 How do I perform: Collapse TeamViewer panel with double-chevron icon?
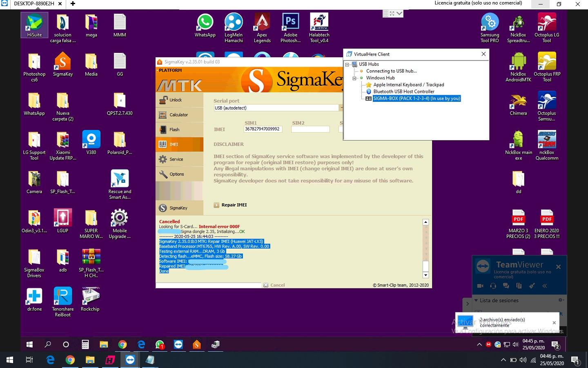545,286
